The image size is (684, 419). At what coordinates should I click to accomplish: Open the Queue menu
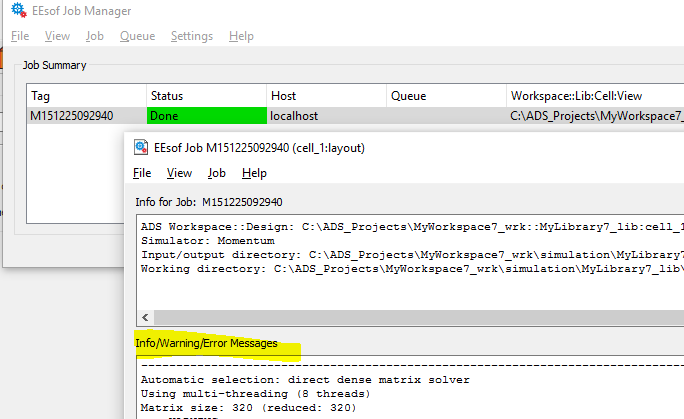coord(137,36)
